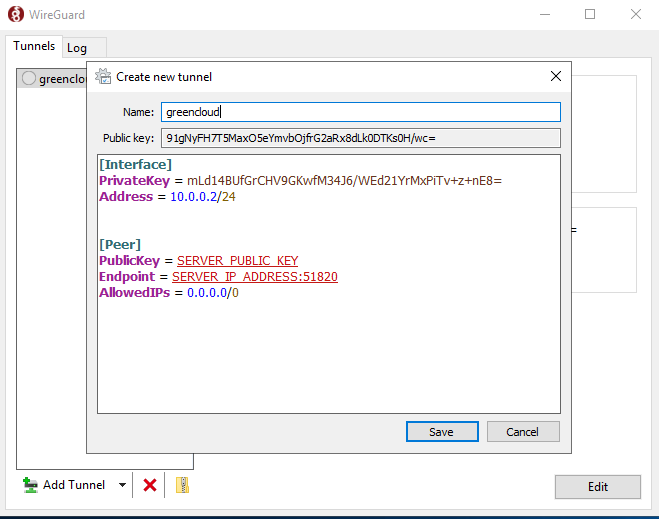Click the AllowedIPs keyword in editor

click(x=134, y=292)
